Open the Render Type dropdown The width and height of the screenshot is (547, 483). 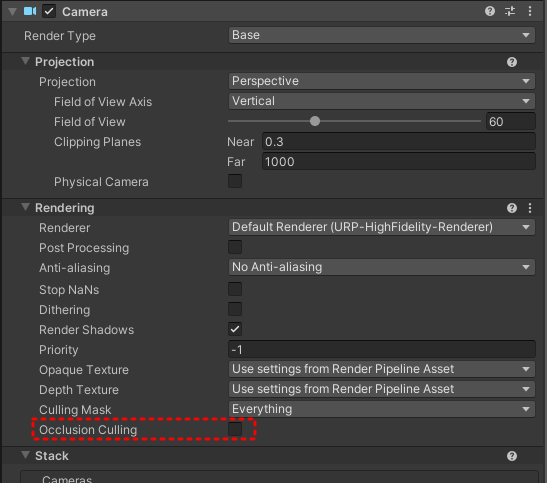pyautogui.click(x=382, y=35)
